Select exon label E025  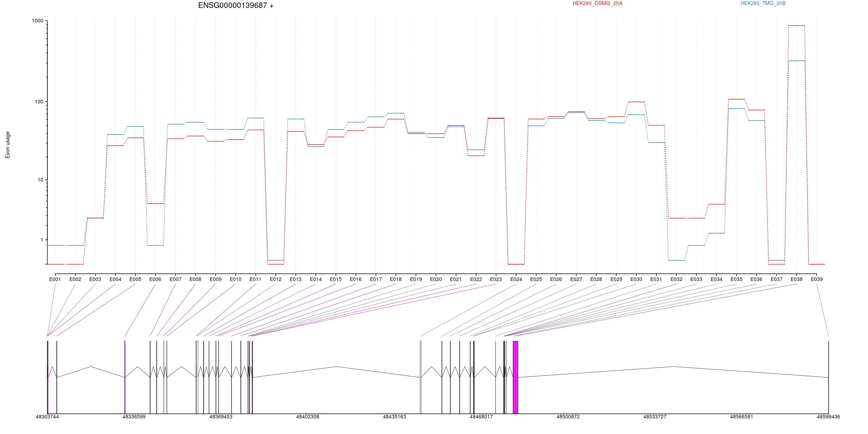point(536,279)
